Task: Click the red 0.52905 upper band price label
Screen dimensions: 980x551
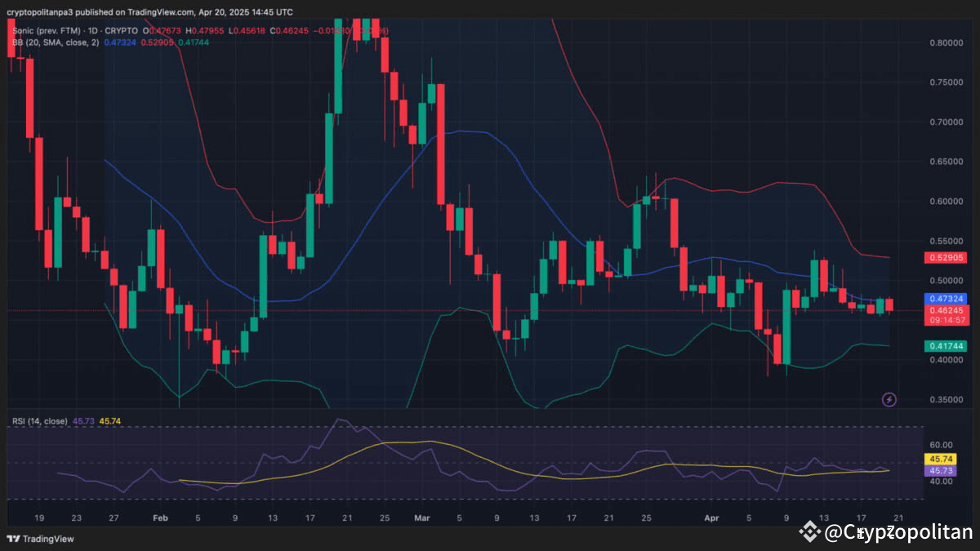Action: click(946, 257)
